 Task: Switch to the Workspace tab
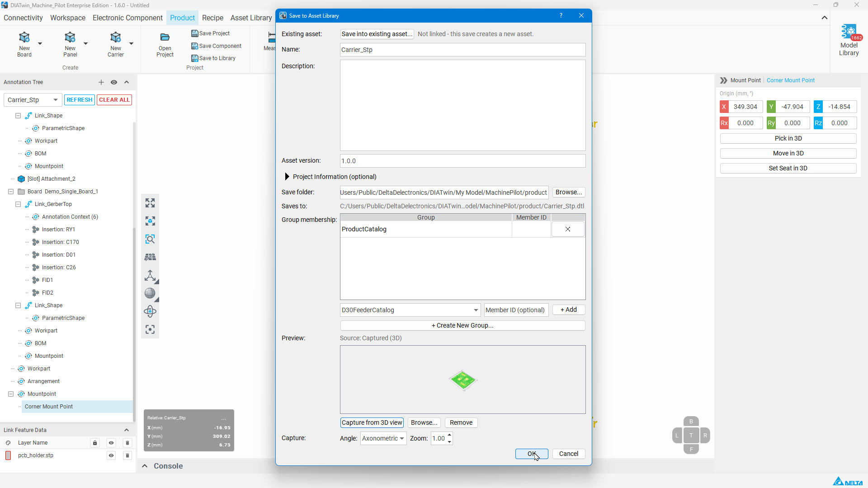pyautogui.click(x=68, y=18)
